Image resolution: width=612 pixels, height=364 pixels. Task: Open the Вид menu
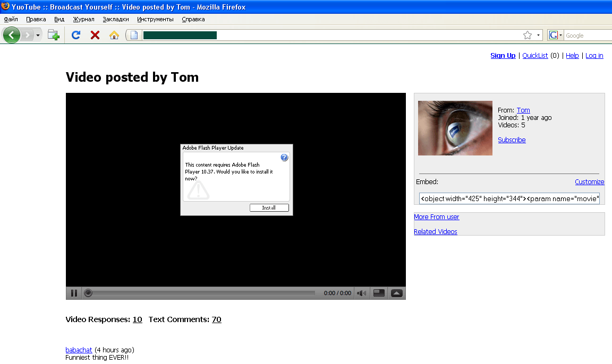[59, 19]
